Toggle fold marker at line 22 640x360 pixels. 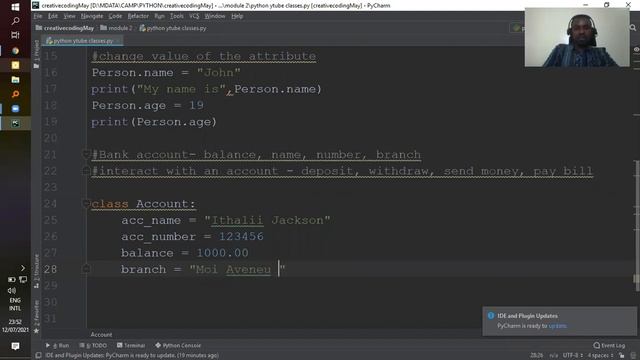[86, 171]
